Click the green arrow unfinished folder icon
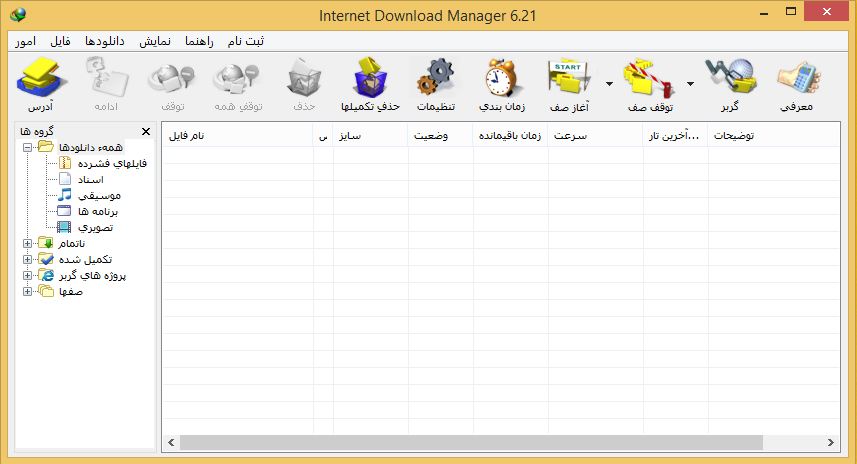Image resolution: width=857 pixels, height=464 pixels. point(46,243)
